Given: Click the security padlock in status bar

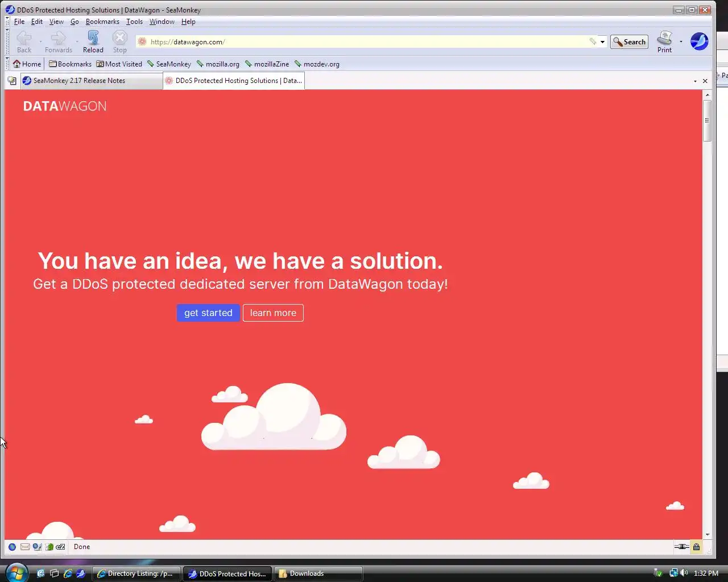Looking at the screenshot, I should tap(696, 547).
